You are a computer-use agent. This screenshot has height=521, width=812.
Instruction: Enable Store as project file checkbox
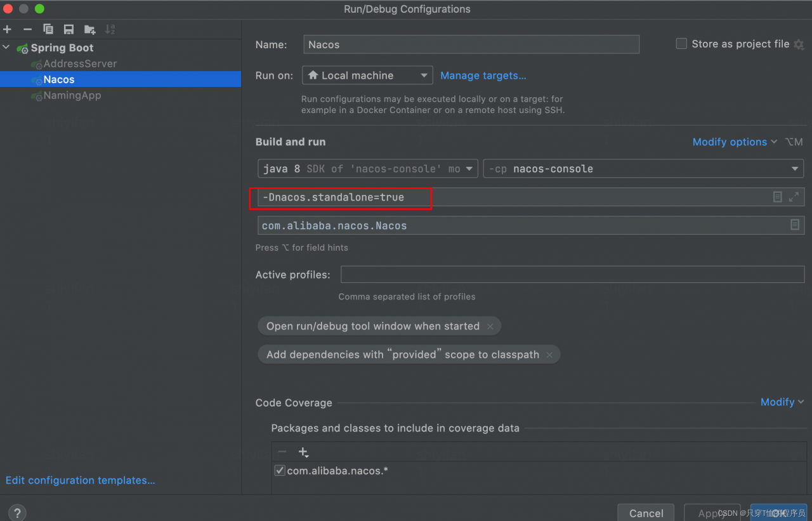[681, 44]
